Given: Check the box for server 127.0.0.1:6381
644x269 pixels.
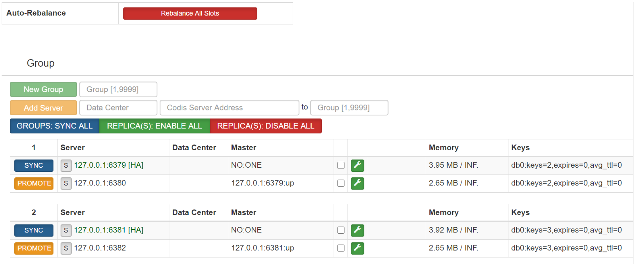Looking at the screenshot, I should coord(341,230).
